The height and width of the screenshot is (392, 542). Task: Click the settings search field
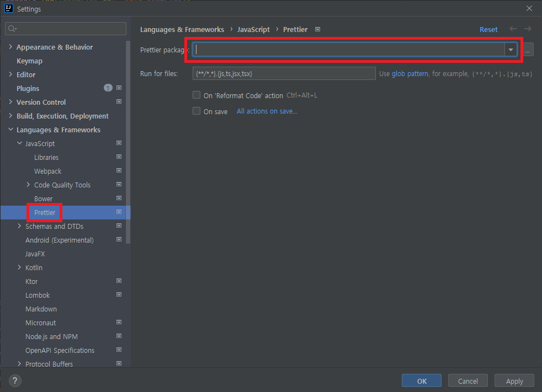click(x=66, y=29)
